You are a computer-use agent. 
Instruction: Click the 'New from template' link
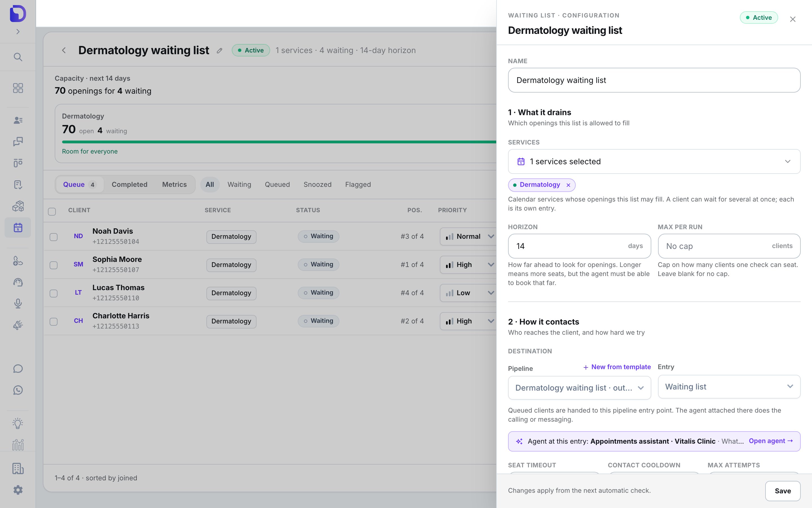point(617,367)
